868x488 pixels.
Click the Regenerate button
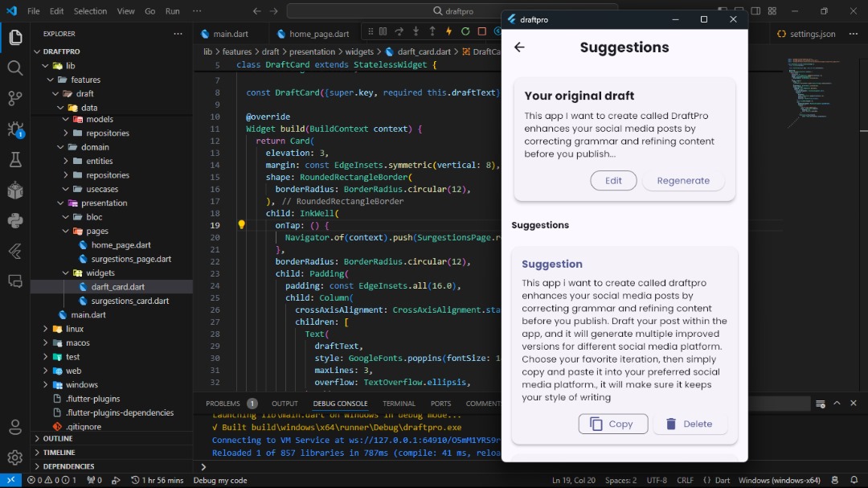coord(683,181)
